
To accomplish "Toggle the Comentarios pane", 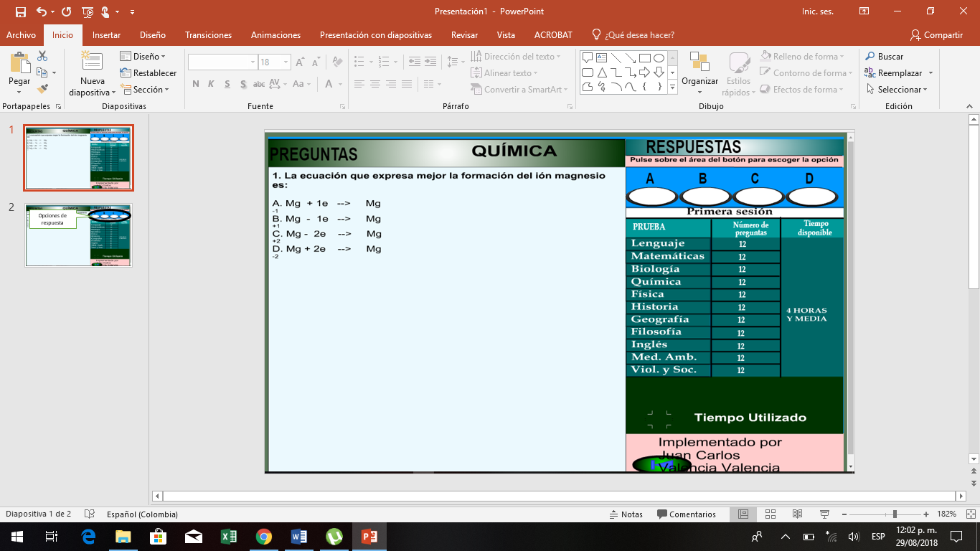I will [x=686, y=514].
